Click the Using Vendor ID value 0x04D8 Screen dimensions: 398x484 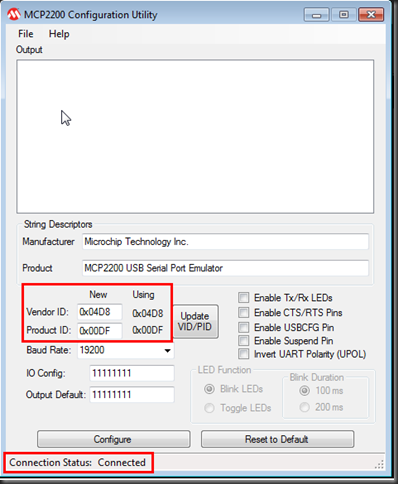point(148,313)
